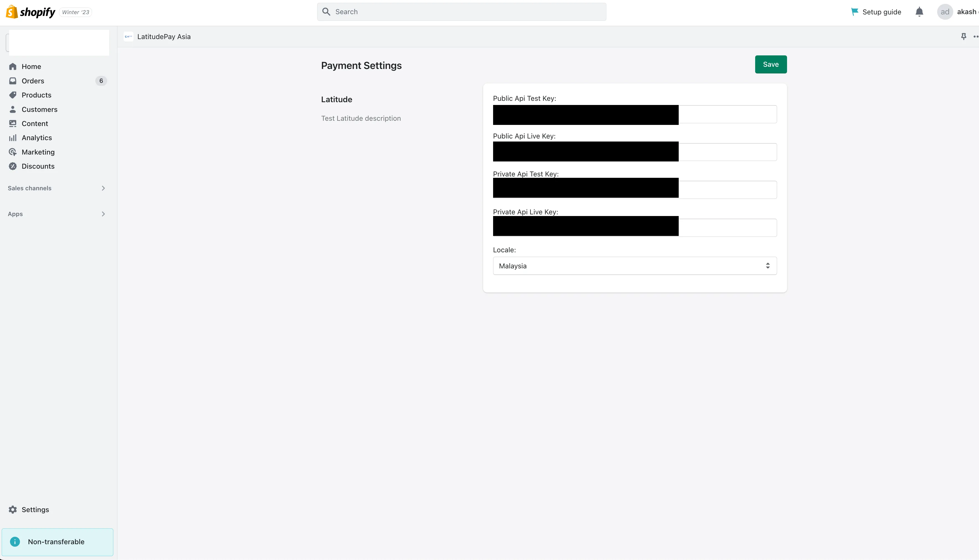Click the LatitudePay Asia title
The height and width of the screenshot is (560, 979).
click(164, 37)
